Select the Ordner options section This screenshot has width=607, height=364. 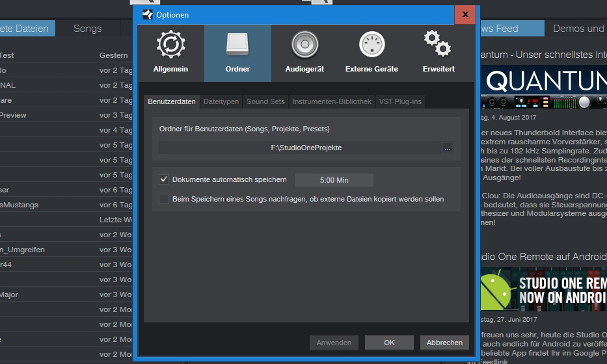click(x=237, y=53)
